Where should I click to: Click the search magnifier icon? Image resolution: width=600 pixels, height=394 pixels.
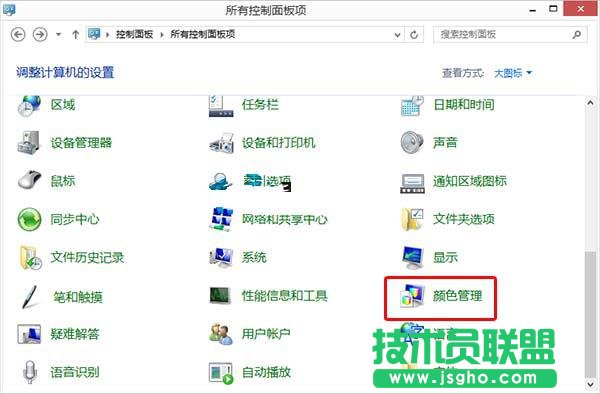click(577, 34)
